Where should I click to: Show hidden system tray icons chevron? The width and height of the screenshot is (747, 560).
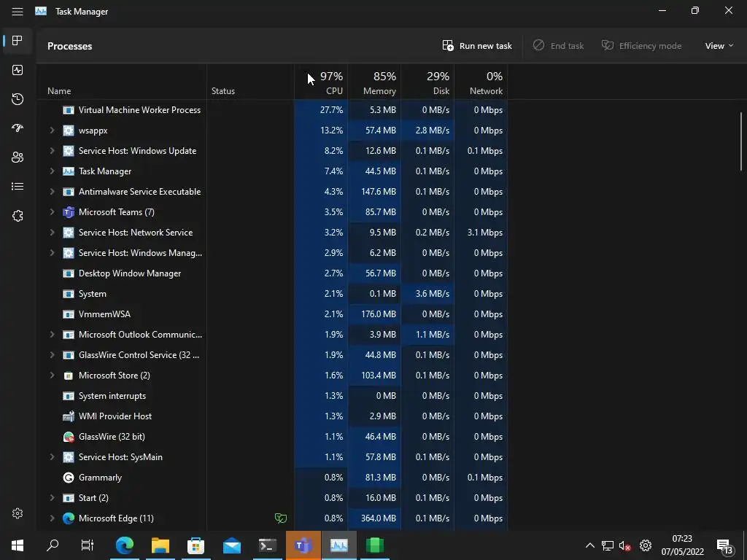[x=589, y=545]
